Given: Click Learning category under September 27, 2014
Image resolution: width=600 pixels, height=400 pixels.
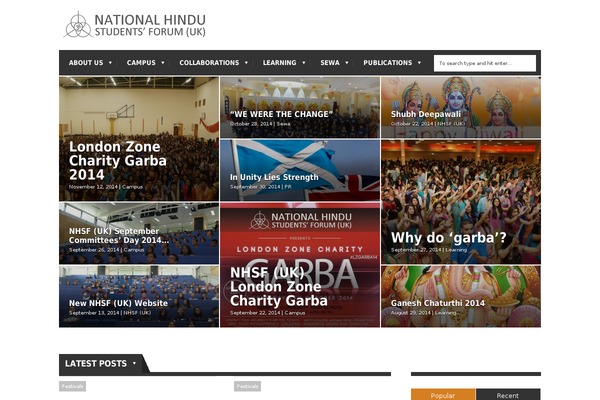Looking at the screenshot, I should point(456,250).
